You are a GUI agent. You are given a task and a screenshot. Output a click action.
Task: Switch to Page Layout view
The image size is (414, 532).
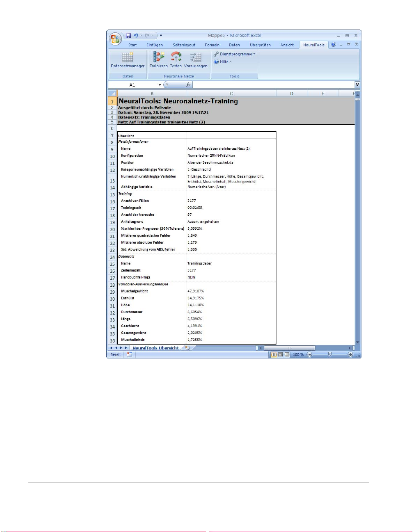coord(280,354)
